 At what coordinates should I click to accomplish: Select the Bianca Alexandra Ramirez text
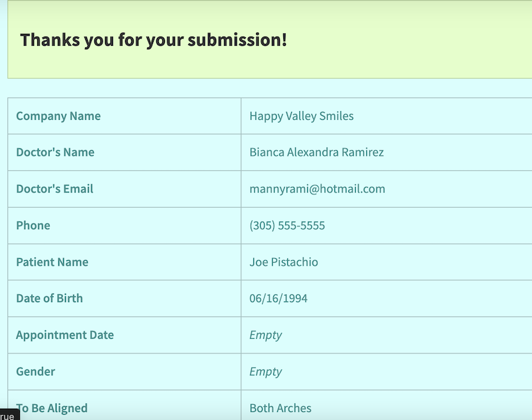pos(317,152)
